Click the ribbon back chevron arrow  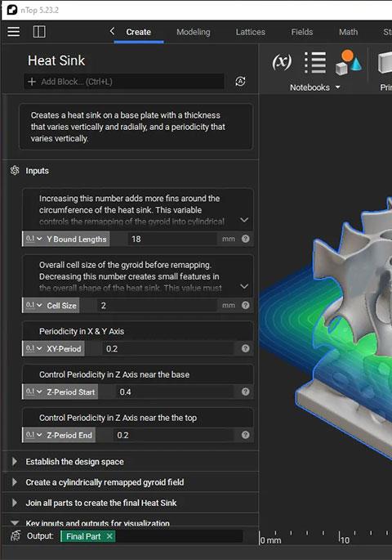click(x=112, y=31)
